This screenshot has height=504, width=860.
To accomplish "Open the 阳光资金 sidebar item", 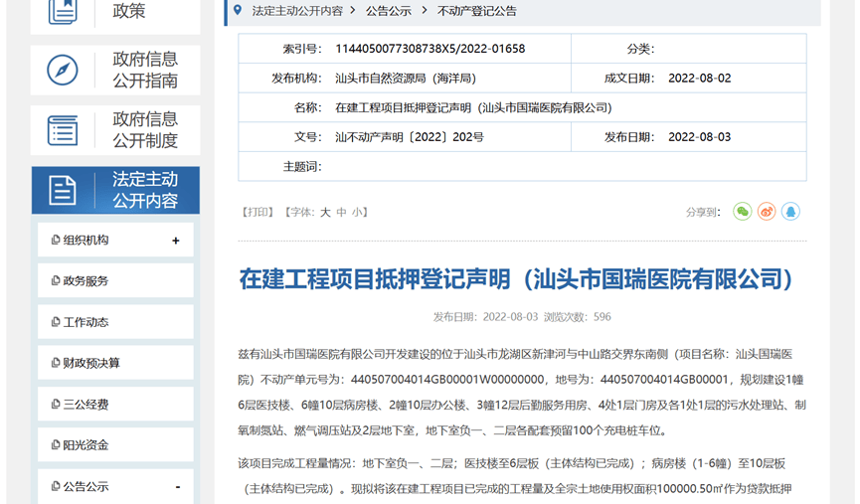I will [x=86, y=445].
